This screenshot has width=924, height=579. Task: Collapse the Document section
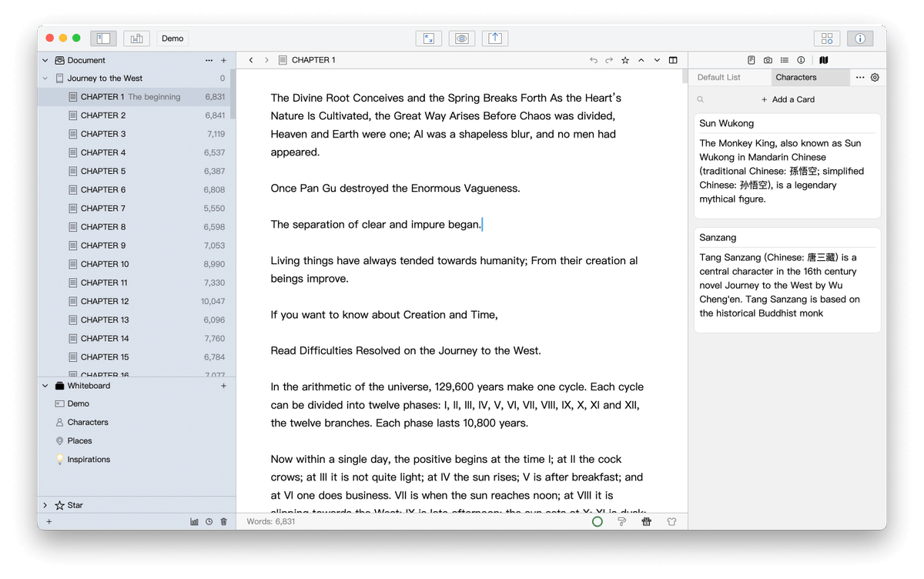[45, 60]
